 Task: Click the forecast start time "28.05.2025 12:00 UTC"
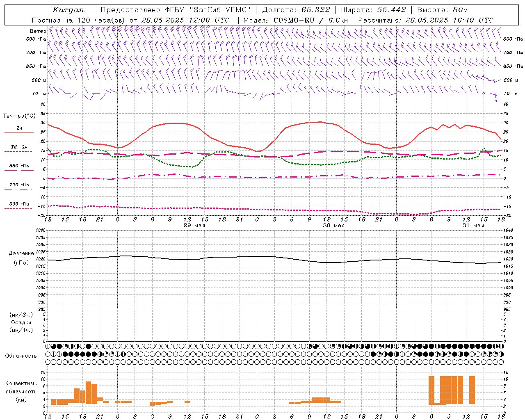(185, 20)
